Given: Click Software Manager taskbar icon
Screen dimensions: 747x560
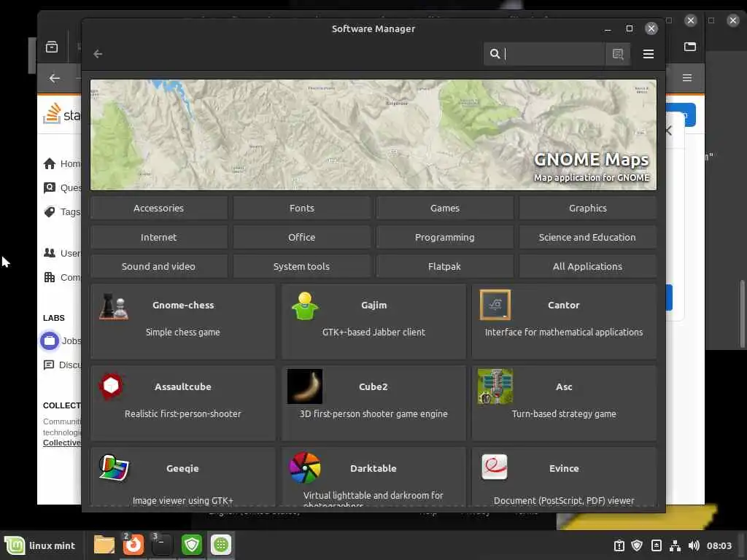Looking at the screenshot, I should tap(220, 545).
